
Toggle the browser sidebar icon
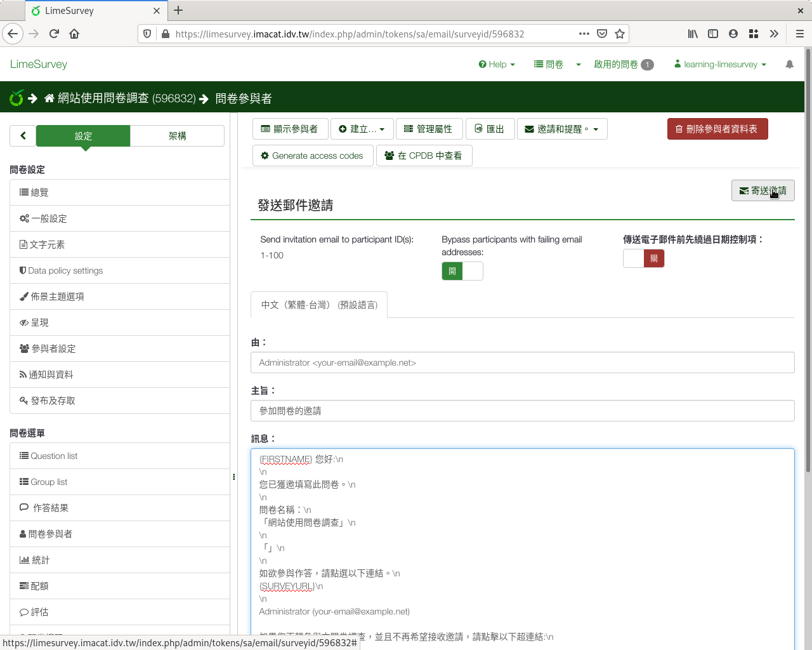713,34
